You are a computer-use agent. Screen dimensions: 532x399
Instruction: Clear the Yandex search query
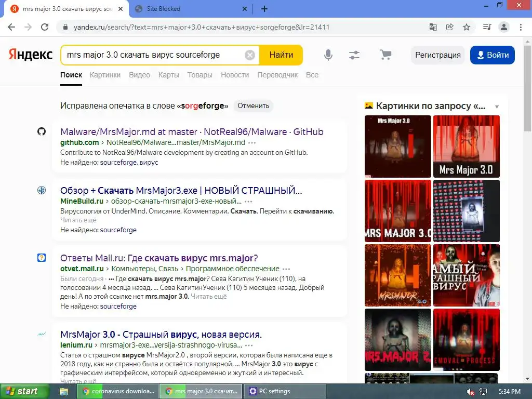click(250, 55)
